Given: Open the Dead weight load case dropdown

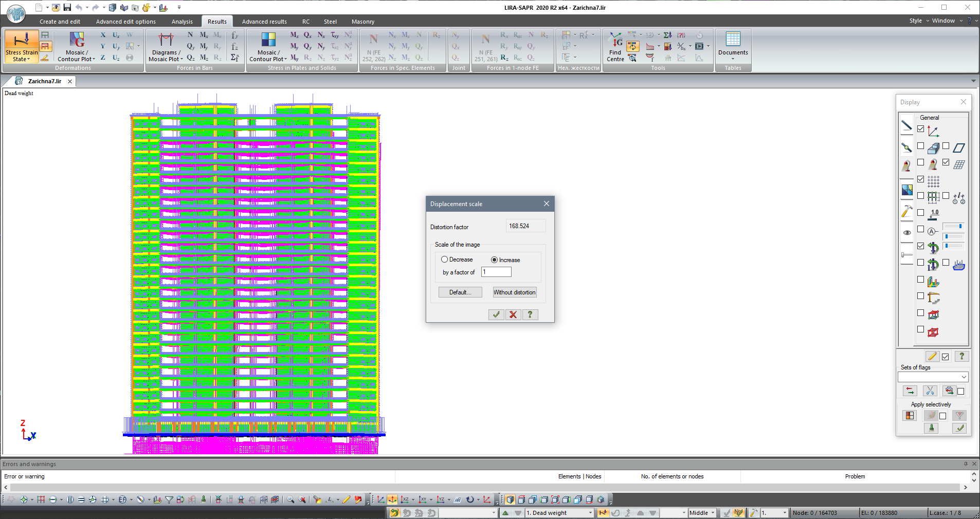Looking at the screenshot, I should pyautogui.click(x=590, y=513).
